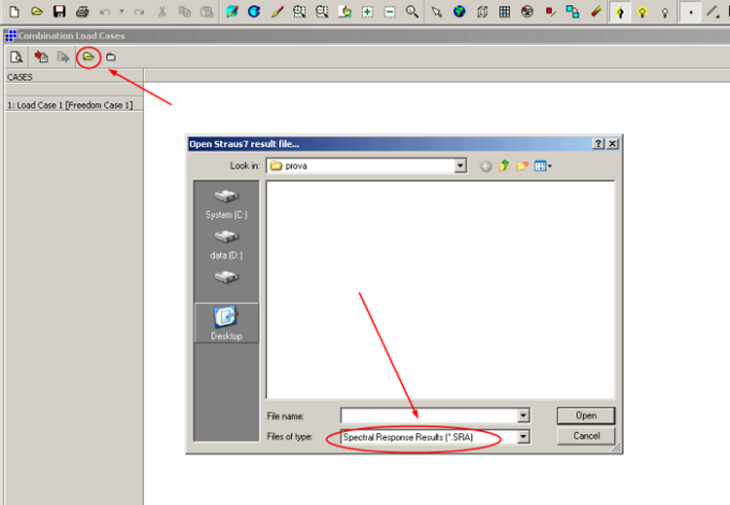Image resolution: width=730 pixels, height=505 pixels.
Task: Click the Save disk icon in toolbar
Action: 59,12
